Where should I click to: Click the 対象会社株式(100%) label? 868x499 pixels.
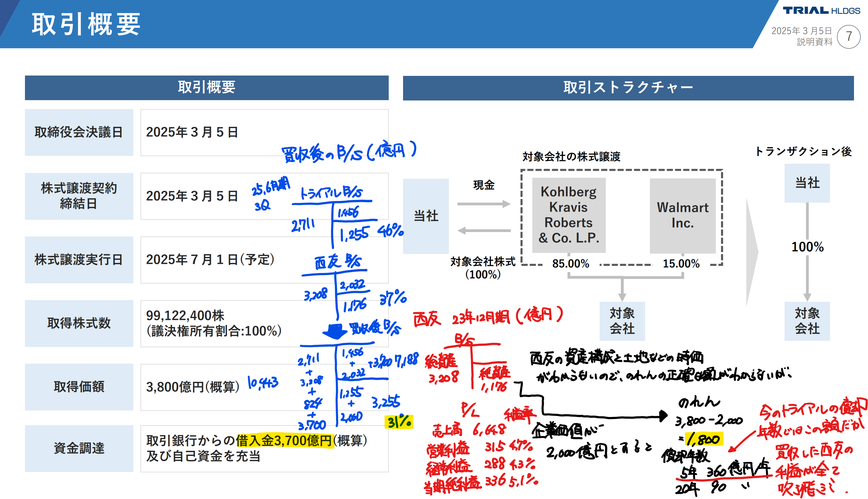point(483,268)
